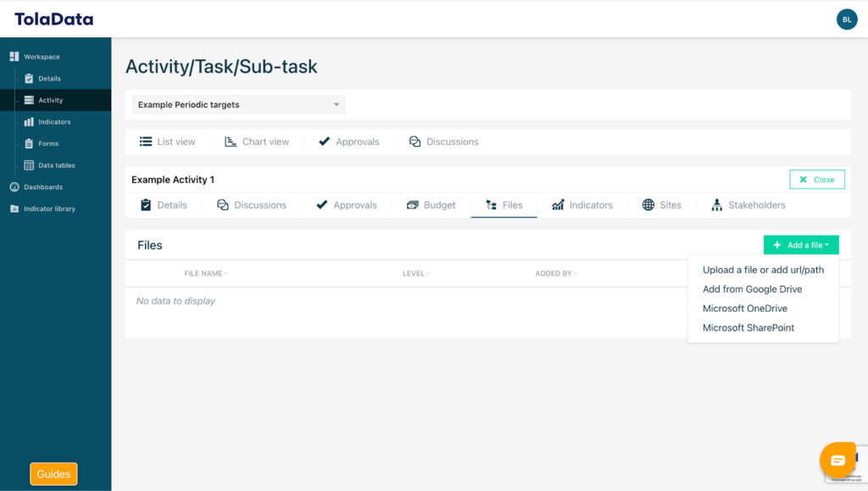Switch to the Budget tab
The height and width of the screenshot is (491, 868).
[431, 205]
